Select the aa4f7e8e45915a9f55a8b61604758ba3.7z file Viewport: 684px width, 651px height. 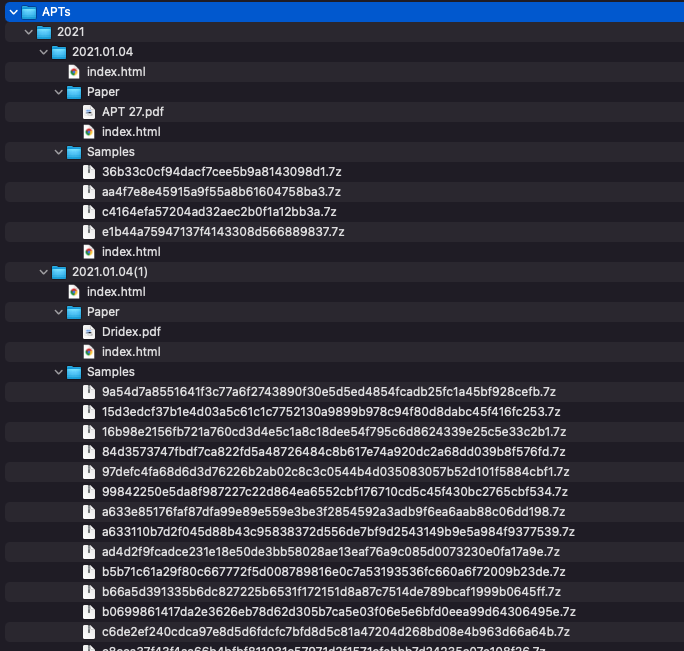(221, 192)
